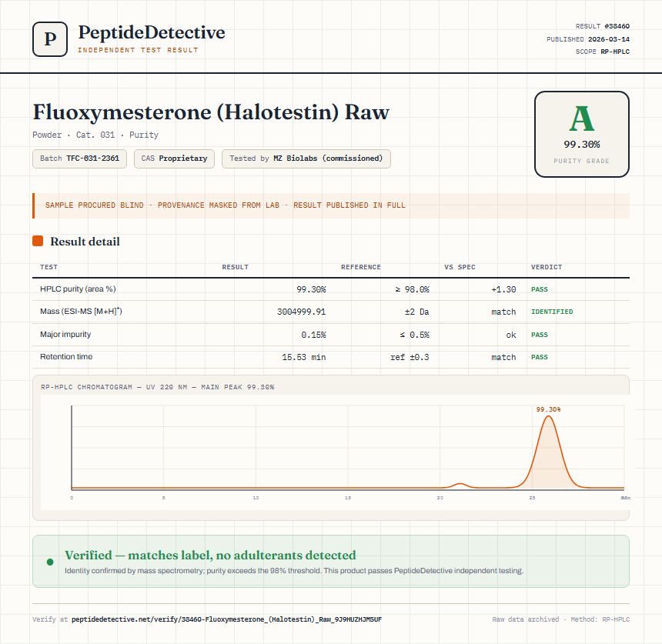Click the ok value in Major impurity row

click(511, 335)
